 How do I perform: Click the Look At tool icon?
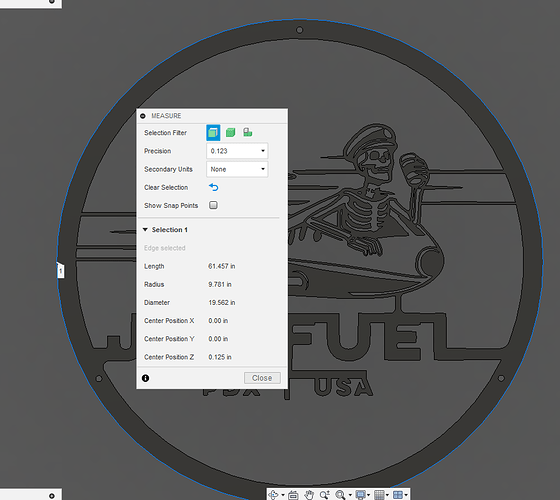(293, 495)
